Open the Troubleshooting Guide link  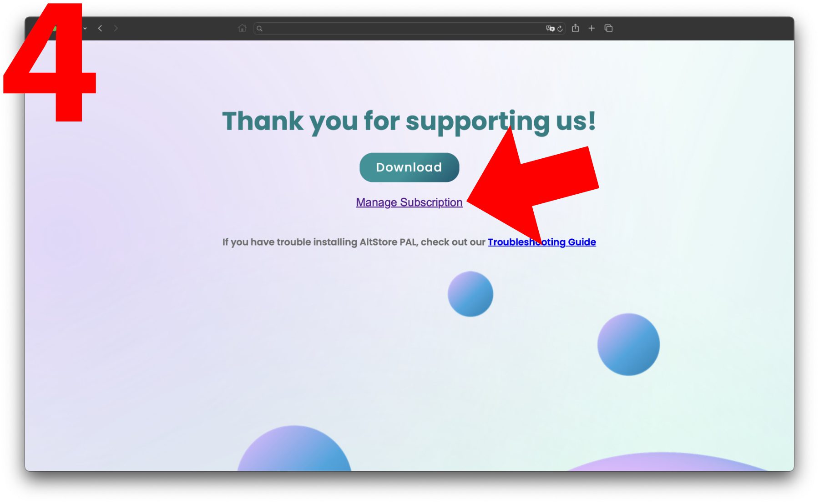point(542,242)
